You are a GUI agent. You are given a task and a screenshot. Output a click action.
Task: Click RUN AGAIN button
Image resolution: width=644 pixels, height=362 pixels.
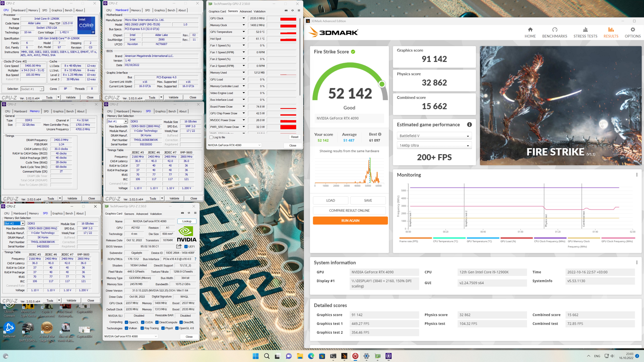tap(350, 220)
